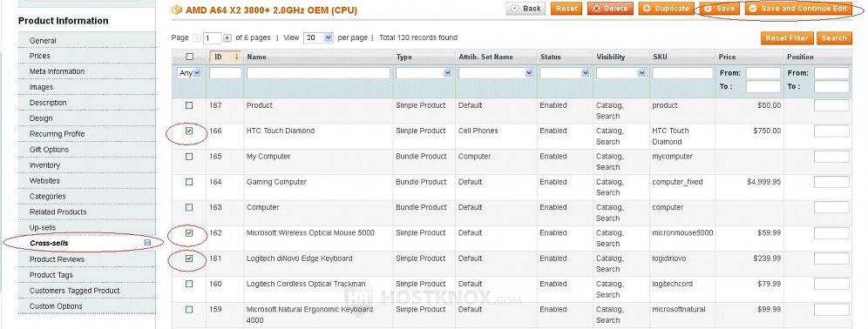Open the Custom Options tab
Image resolution: width=868 pixels, height=329 pixels.
[87, 305]
